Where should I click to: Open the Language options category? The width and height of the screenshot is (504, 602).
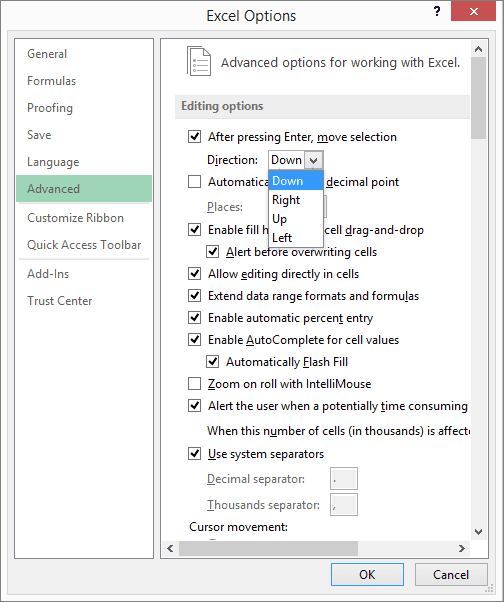[84, 162]
